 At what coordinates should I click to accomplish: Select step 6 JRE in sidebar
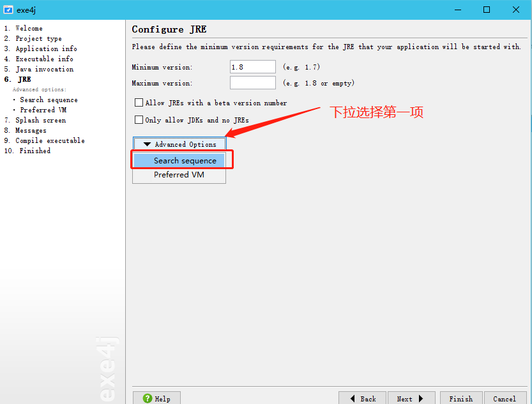coord(18,79)
